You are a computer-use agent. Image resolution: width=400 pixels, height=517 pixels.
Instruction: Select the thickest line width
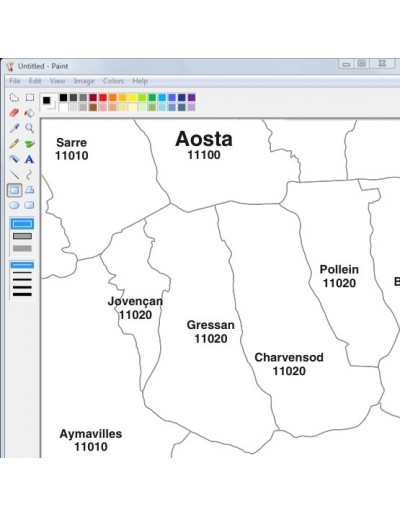pos(22,294)
